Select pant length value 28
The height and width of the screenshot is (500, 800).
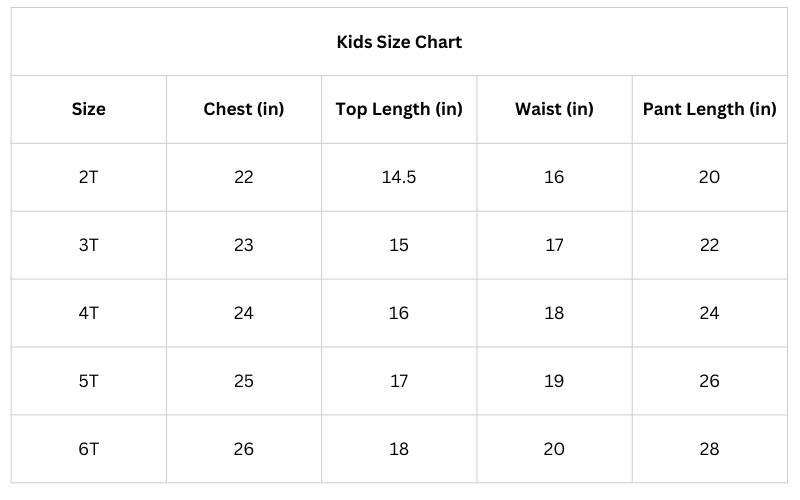pos(709,449)
